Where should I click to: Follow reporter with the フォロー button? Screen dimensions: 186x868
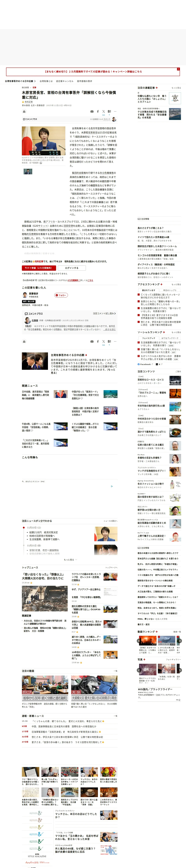point(61,295)
